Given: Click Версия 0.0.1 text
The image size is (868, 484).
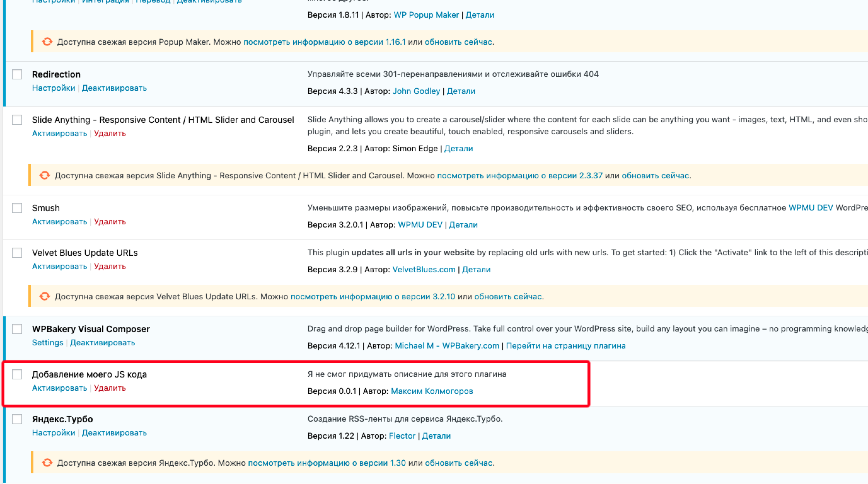Looking at the screenshot, I should pos(332,391).
